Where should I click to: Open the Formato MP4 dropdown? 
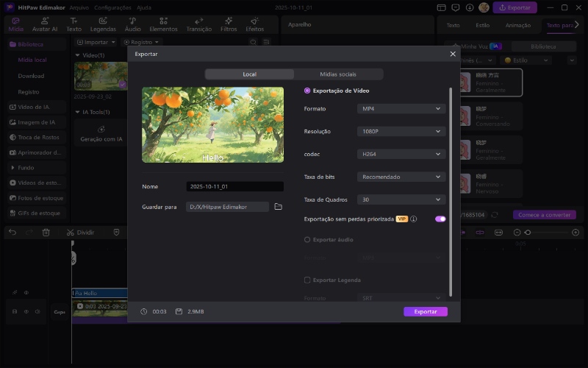401,109
